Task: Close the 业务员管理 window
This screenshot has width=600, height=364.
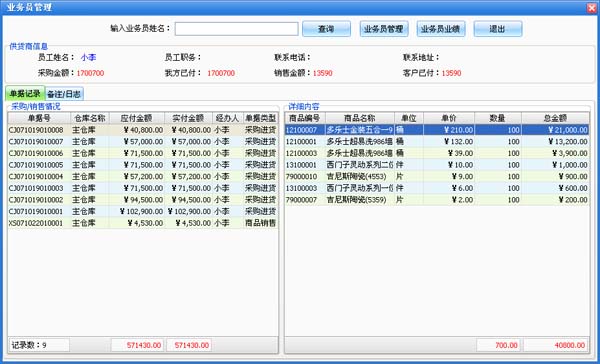Action: click(592, 8)
